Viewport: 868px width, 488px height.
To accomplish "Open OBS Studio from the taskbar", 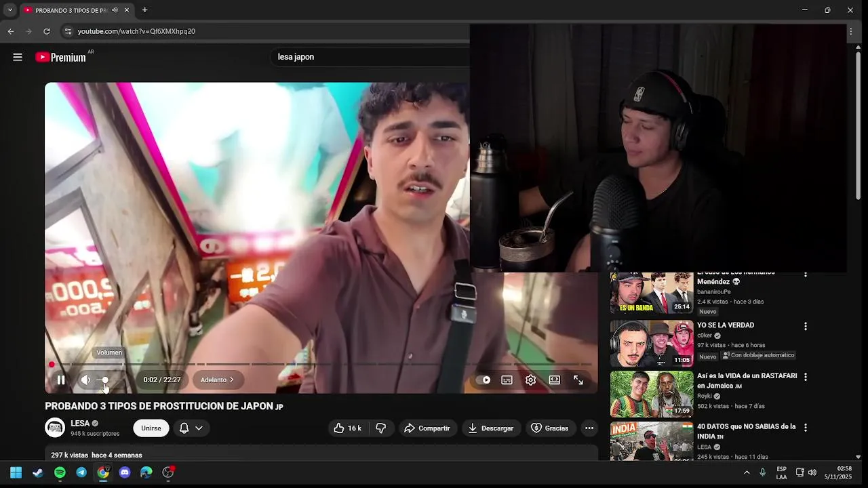I will click(168, 472).
